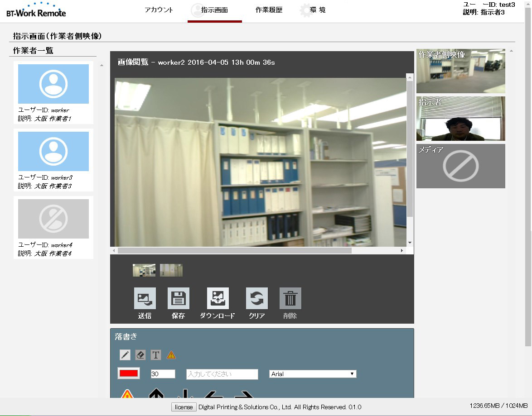
Task: Click the 指示者 video feed
Action: 460,119
